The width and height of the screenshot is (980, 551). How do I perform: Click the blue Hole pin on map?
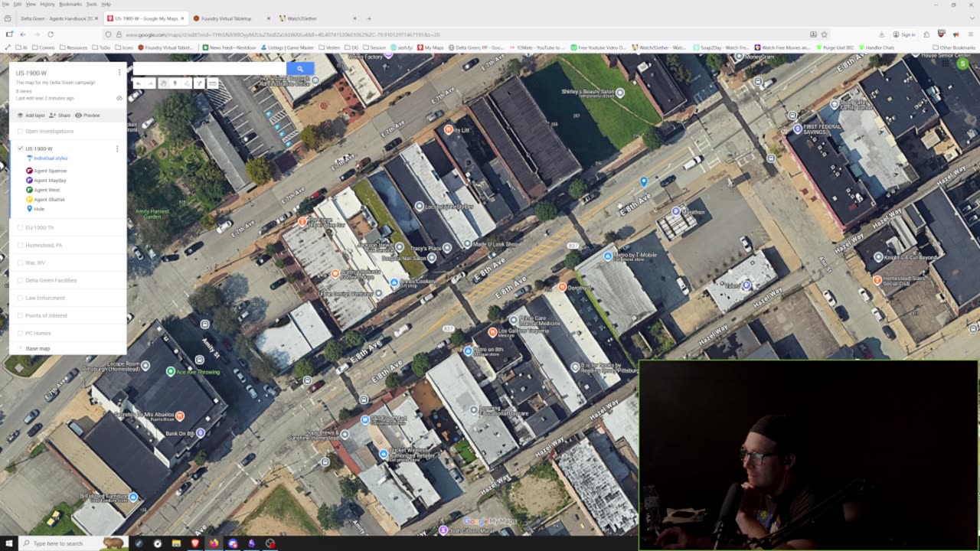pyautogui.click(x=644, y=181)
